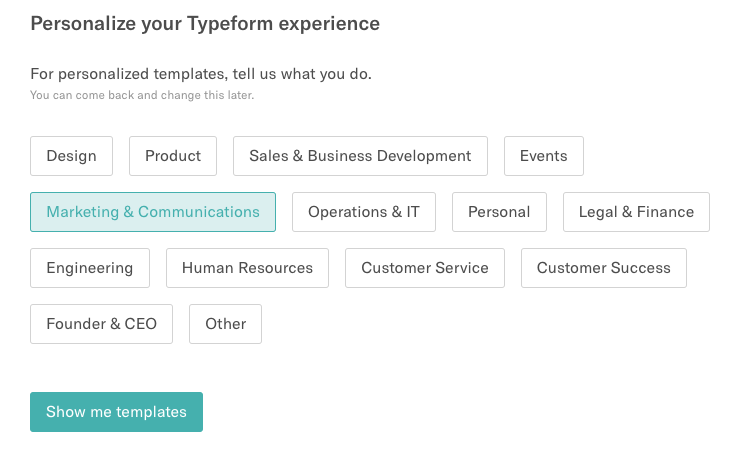Pick Legal & Finance
Image resolution: width=733 pixels, height=459 pixels.
[x=636, y=212]
